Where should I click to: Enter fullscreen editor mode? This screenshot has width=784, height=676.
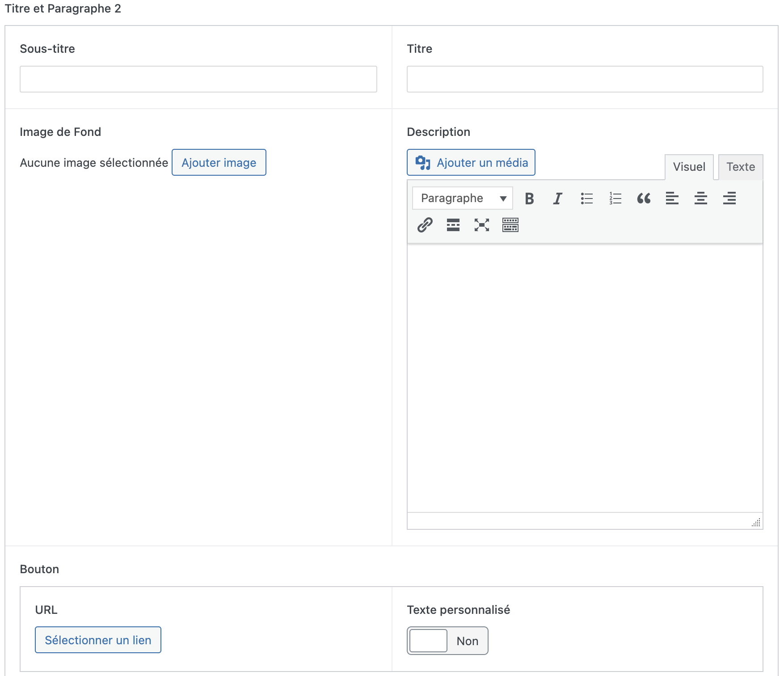481,225
